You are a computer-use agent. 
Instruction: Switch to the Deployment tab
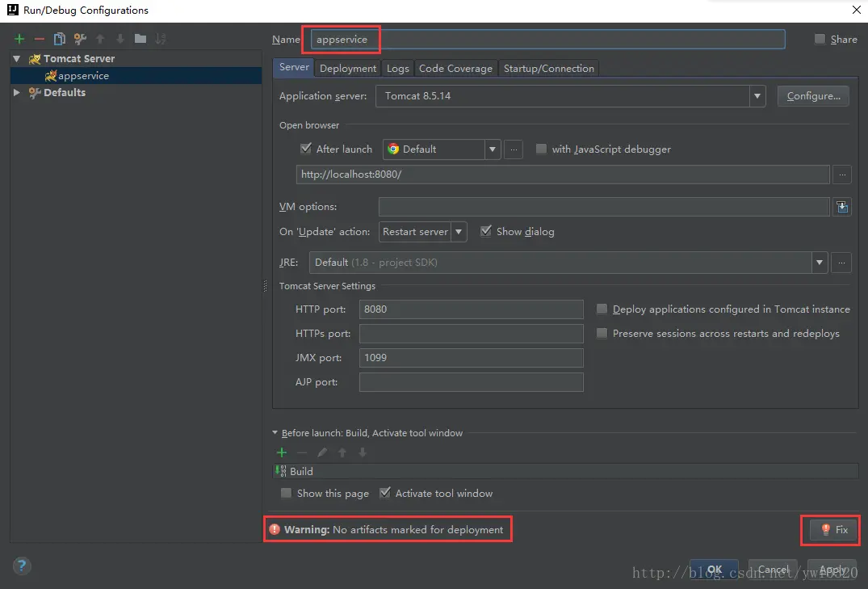pos(348,68)
